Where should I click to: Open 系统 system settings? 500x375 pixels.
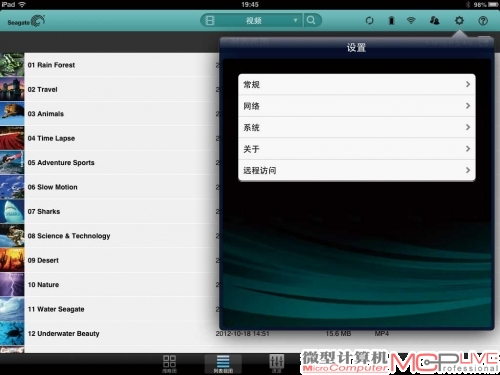[x=357, y=127]
